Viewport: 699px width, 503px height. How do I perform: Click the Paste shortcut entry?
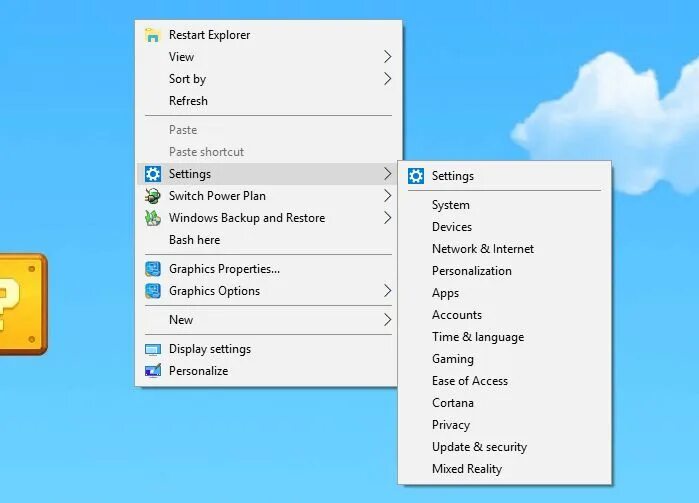click(x=267, y=152)
